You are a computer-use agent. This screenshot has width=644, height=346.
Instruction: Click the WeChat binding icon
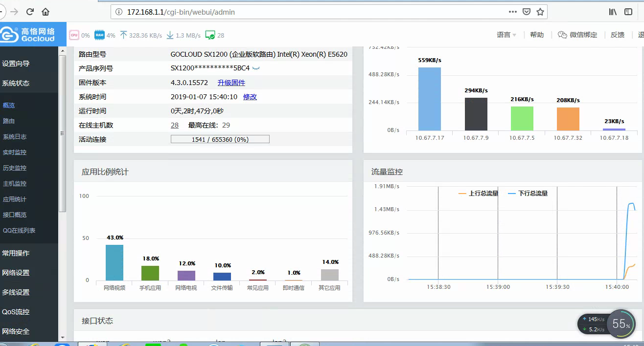[x=562, y=35]
